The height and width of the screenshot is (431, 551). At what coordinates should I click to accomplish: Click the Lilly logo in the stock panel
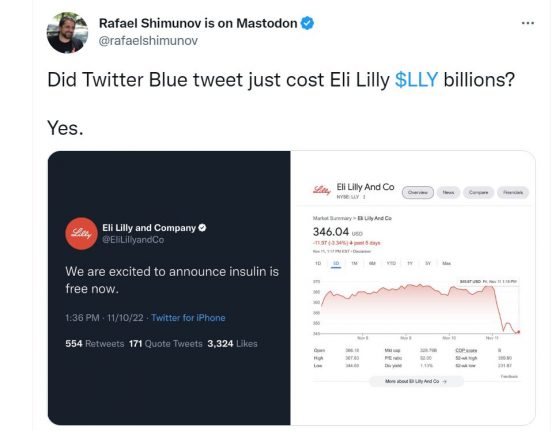[322, 191]
